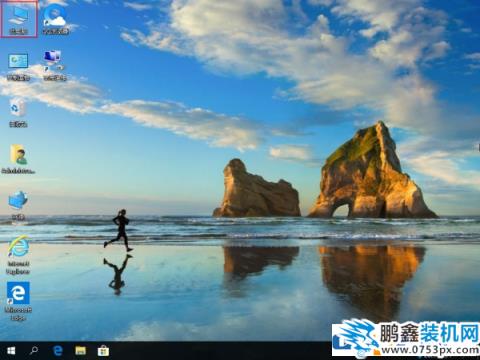Open the blue cloud app shortcut on desktop
480x360 pixels.
coord(55,19)
